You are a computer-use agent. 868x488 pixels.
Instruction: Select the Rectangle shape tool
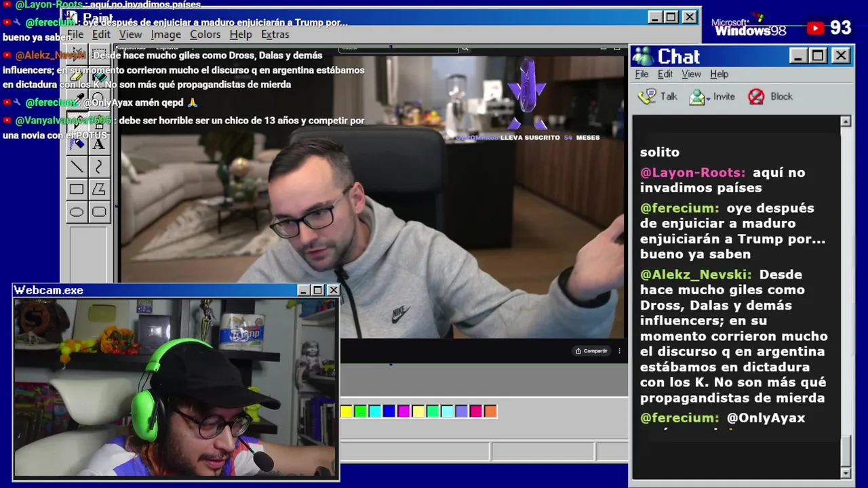77,189
